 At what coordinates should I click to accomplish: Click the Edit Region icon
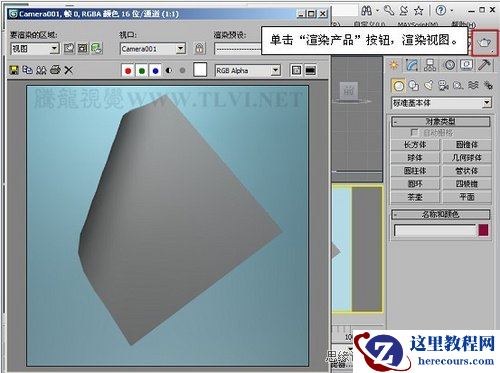pos(69,49)
